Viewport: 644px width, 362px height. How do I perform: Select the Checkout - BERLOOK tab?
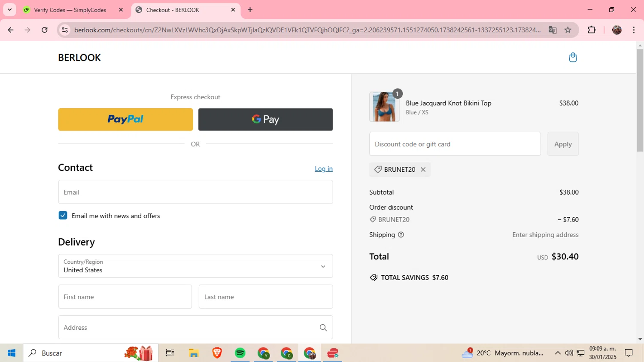(x=185, y=10)
